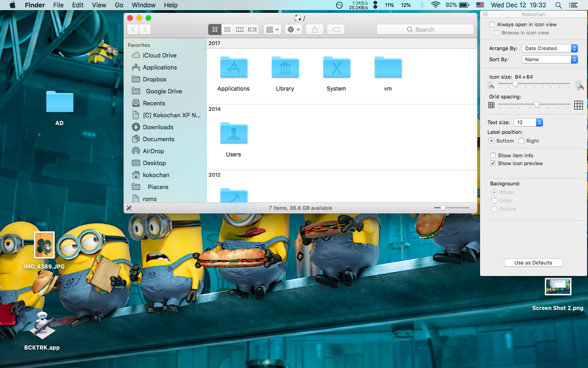Open the Window menu

(x=143, y=5)
